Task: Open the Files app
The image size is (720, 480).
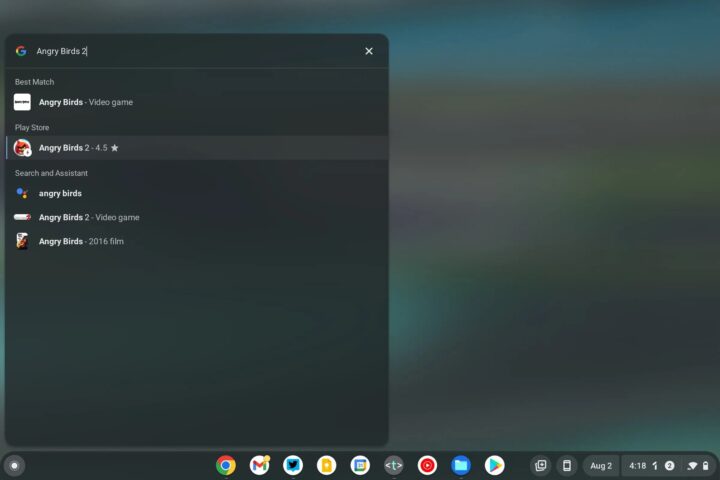Action: pos(461,465)
